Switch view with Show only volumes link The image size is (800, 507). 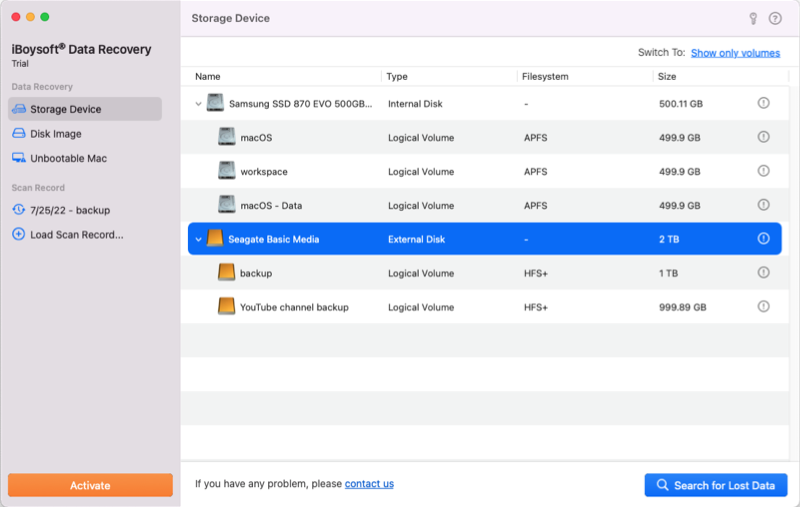click(735, 52)
